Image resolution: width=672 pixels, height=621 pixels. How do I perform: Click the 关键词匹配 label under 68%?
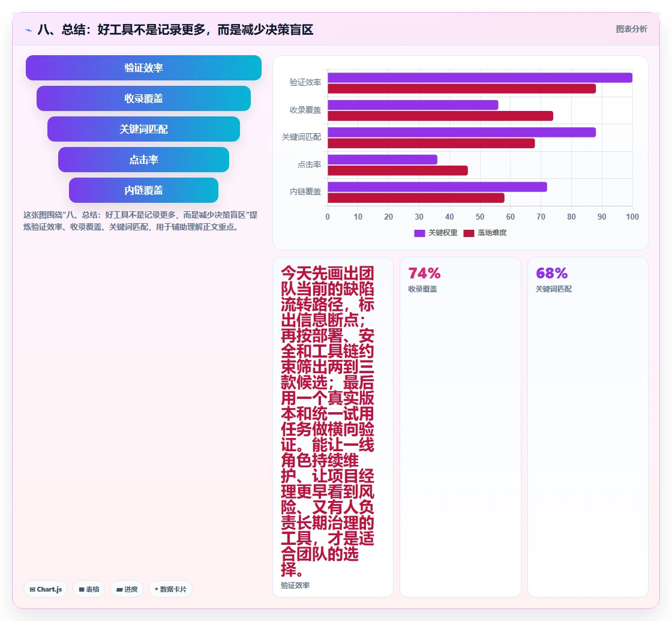pos(554,289)
